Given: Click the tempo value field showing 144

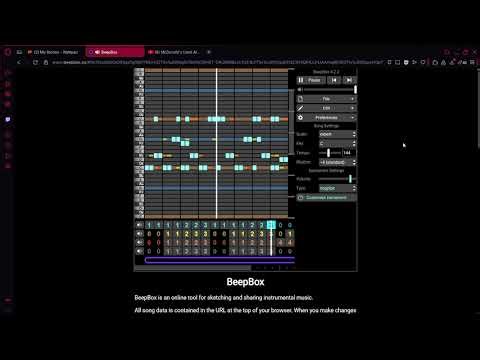Looking at the screenshot, I should [349, 153].
